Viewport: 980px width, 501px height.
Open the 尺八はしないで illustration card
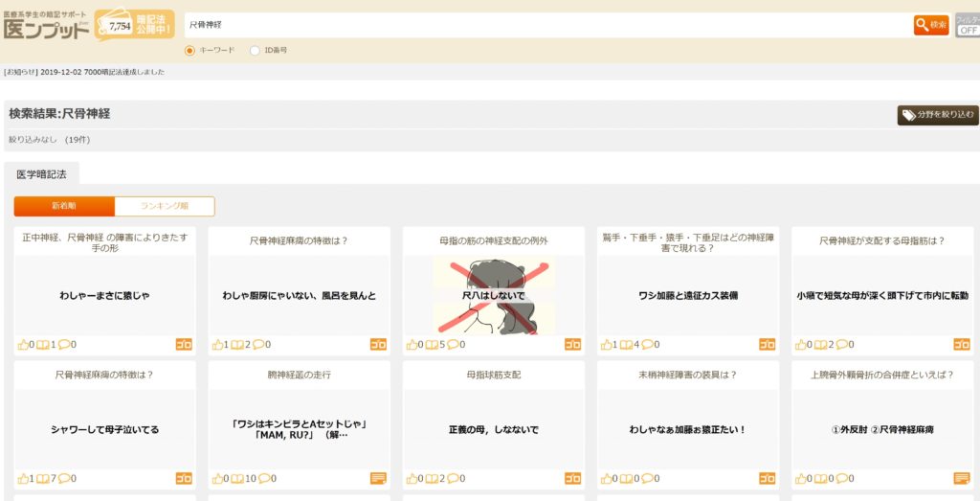point(493,295)
